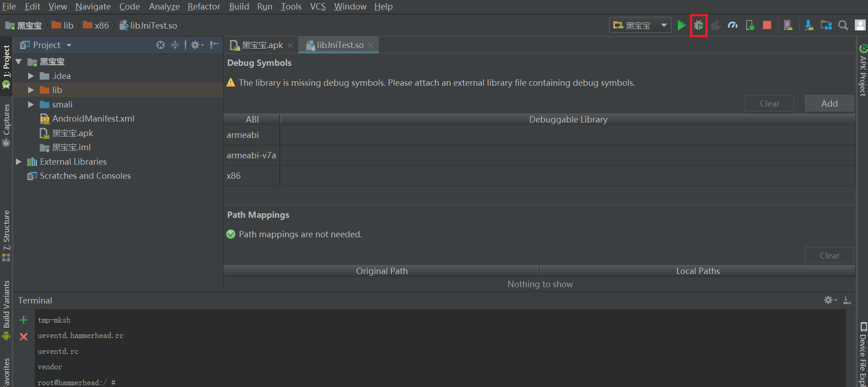Click the Search Everywhere magnifier icon

[x=843, y=25]
